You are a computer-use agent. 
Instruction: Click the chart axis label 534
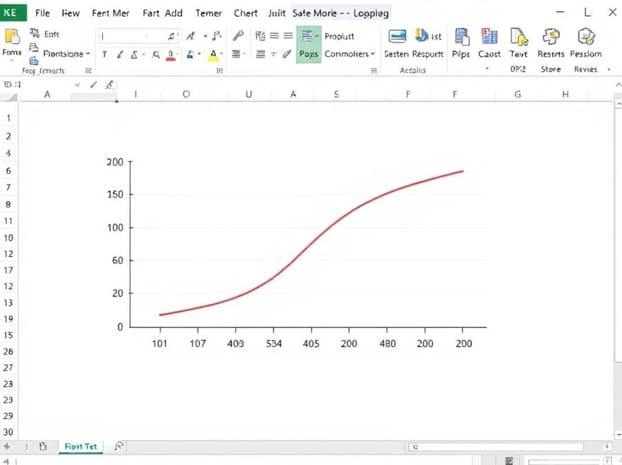click(274, 343)
